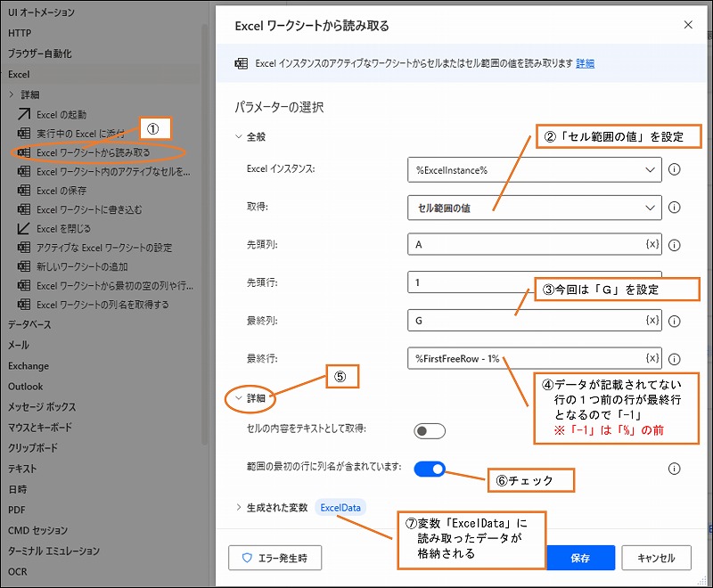Viewport: 713px width, 588px height.
Task: Insert variable via {x} in 最終行 field
Action: click(652, 358)
